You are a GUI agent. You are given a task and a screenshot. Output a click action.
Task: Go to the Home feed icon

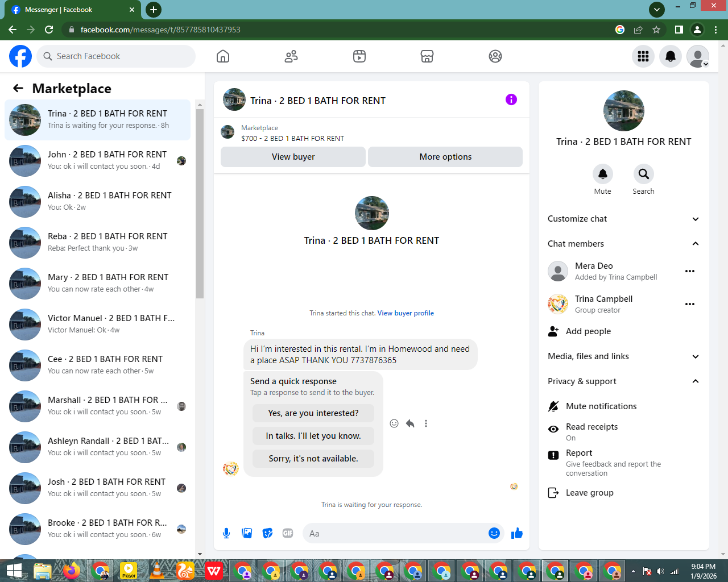pos(223,56)
